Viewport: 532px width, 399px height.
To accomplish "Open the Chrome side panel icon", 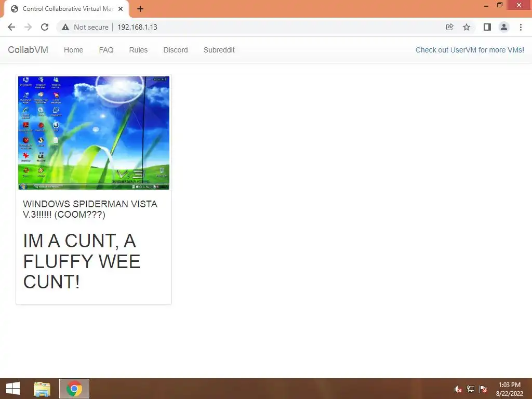I will [x=487, y=27].
